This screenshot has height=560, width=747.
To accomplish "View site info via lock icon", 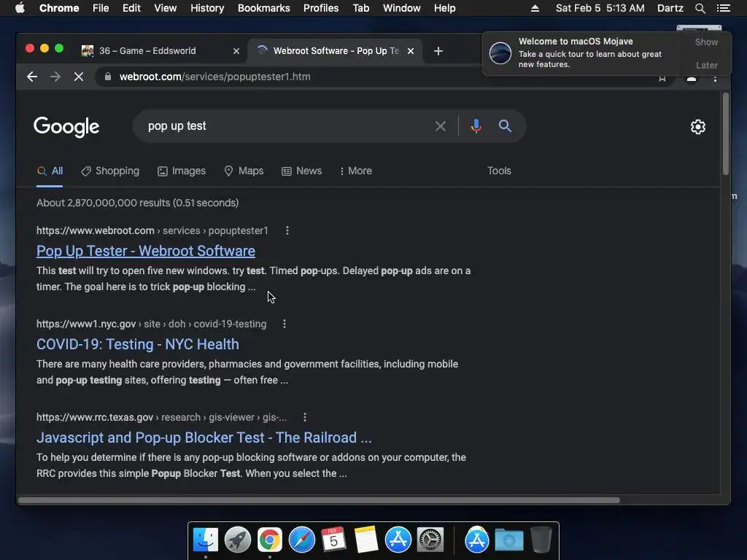I will 108,77.
